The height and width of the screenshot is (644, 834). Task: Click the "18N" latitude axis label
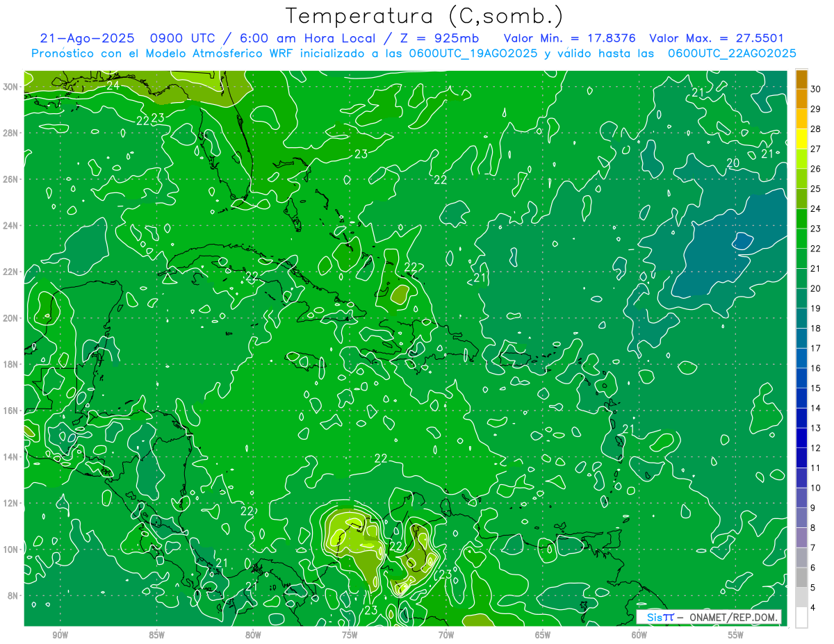pyautogui.click(x=10, y=365)
